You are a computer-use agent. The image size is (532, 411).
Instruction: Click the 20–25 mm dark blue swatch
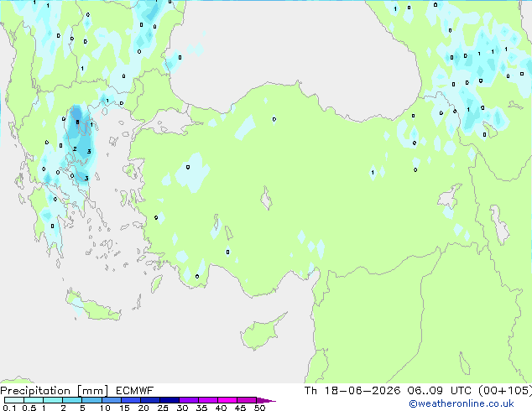click(x=149, y=400)
